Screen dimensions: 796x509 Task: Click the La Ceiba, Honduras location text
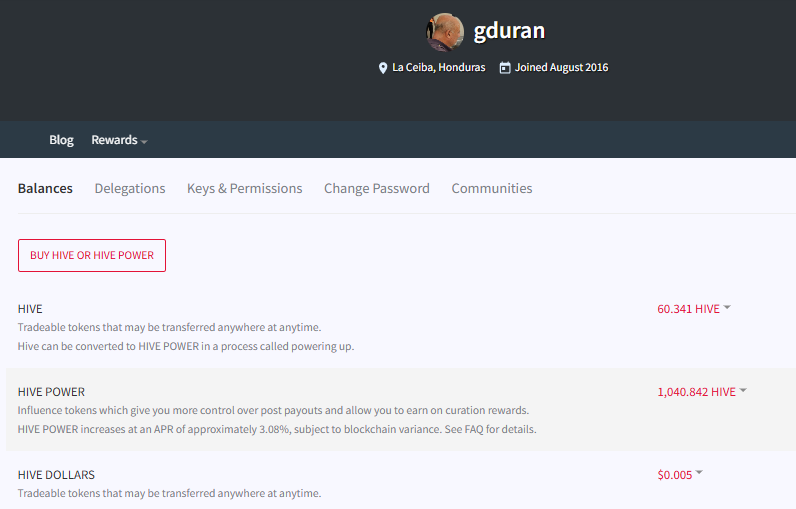(439, 67)
